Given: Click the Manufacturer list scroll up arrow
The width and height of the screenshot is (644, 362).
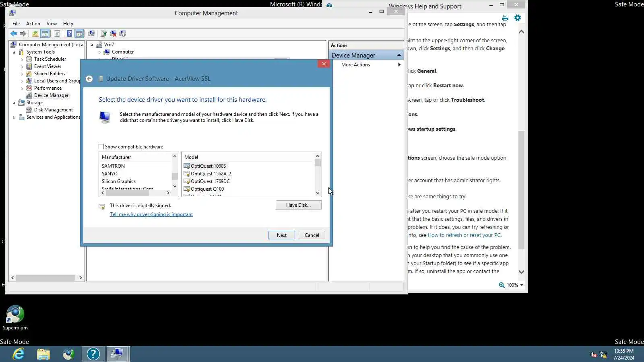Looking at the screenshot, I should point(175,156).
